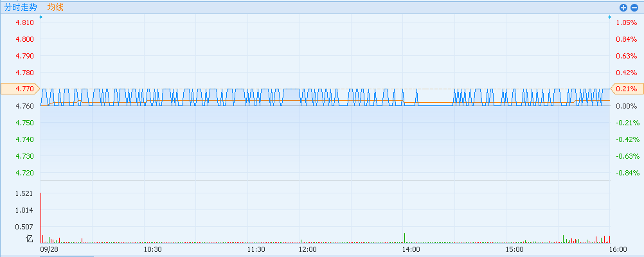Click the 4.740 price axis label

coord(24,139)
